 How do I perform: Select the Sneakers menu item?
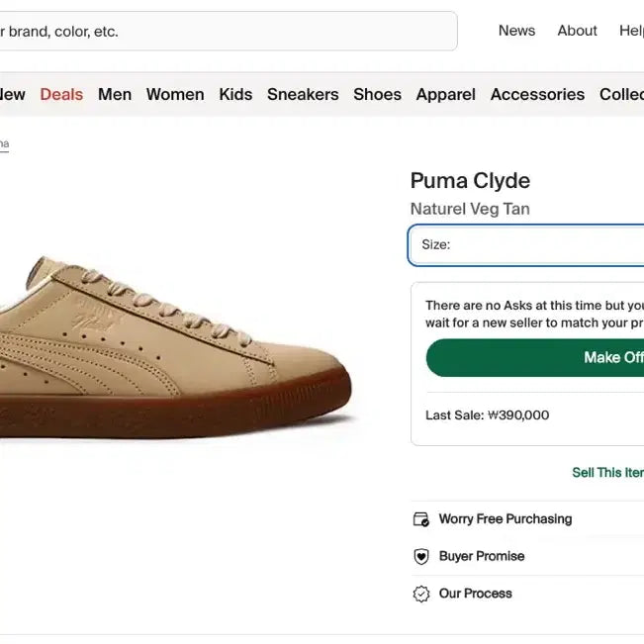coord(303,94)
